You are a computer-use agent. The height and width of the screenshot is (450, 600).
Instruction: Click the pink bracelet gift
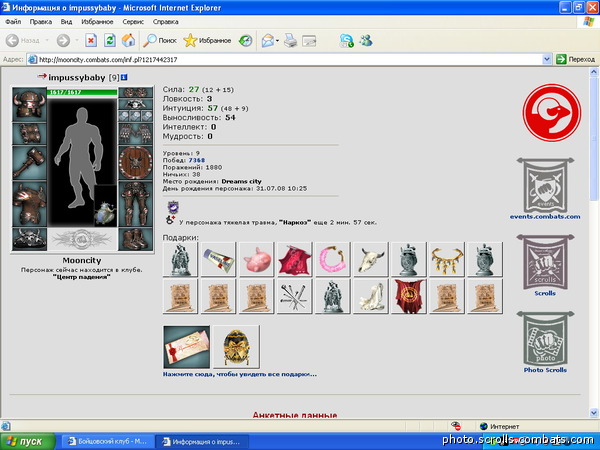333,259
